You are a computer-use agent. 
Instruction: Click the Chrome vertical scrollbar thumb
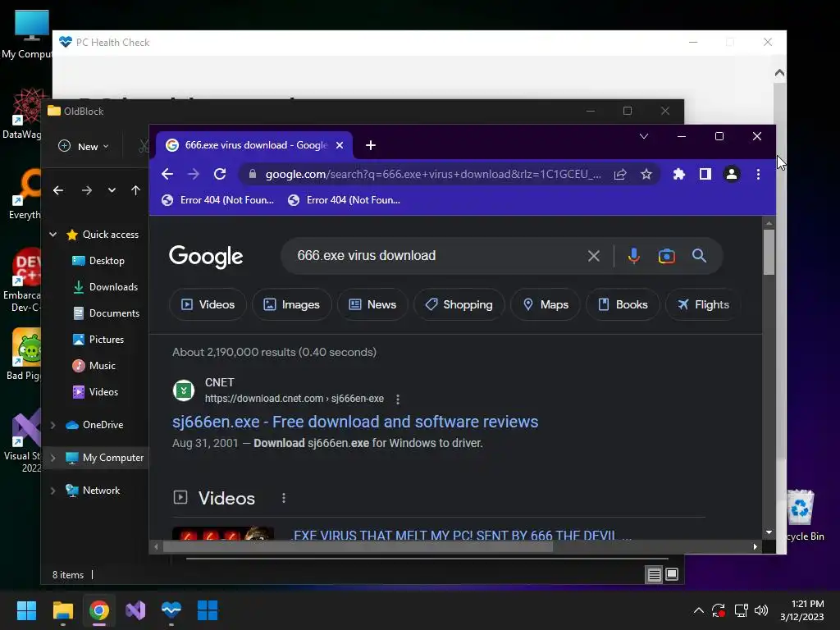pyautogui.click(x=769, y=253)
